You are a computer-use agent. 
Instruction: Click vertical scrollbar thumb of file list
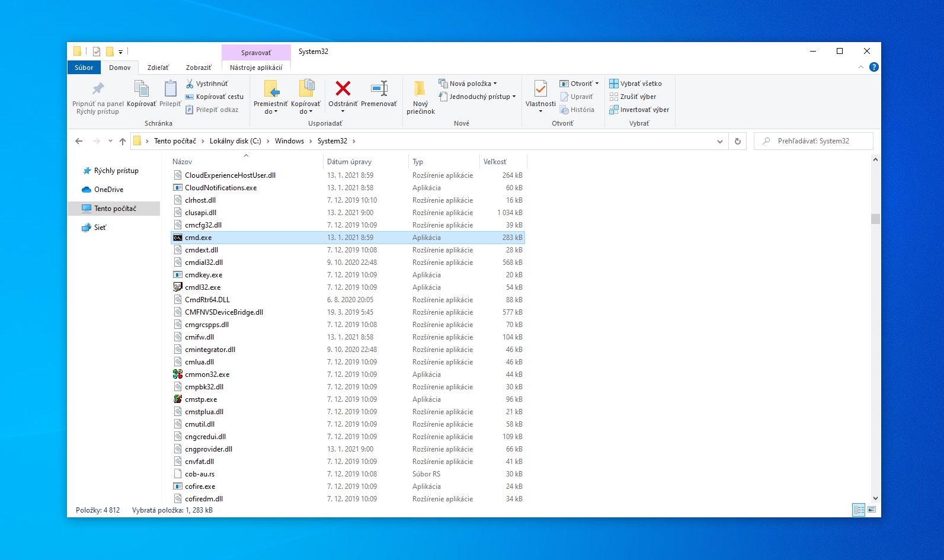coord(875,219)
